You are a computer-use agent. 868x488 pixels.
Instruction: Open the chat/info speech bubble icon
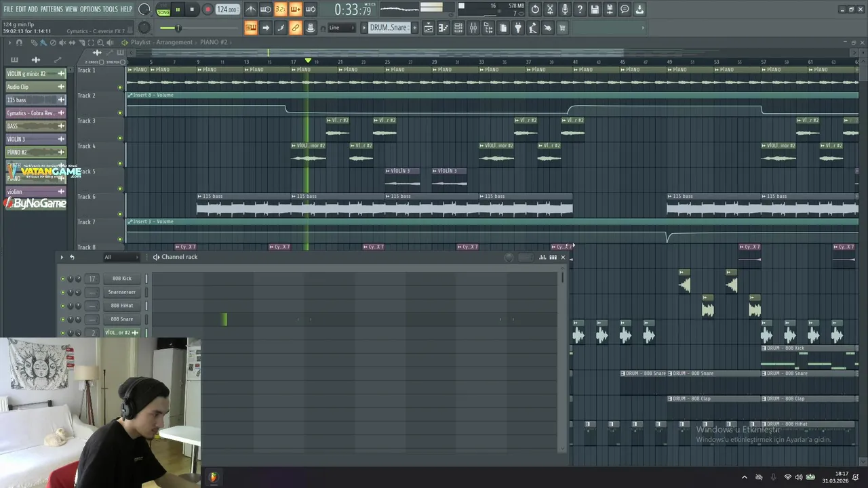point(625,9)
